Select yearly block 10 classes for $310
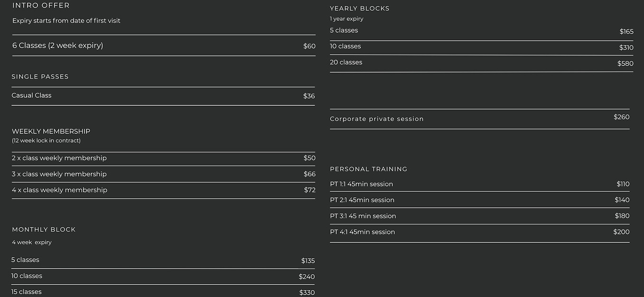This screenshot has height=297, width=644. coord(482,47)
